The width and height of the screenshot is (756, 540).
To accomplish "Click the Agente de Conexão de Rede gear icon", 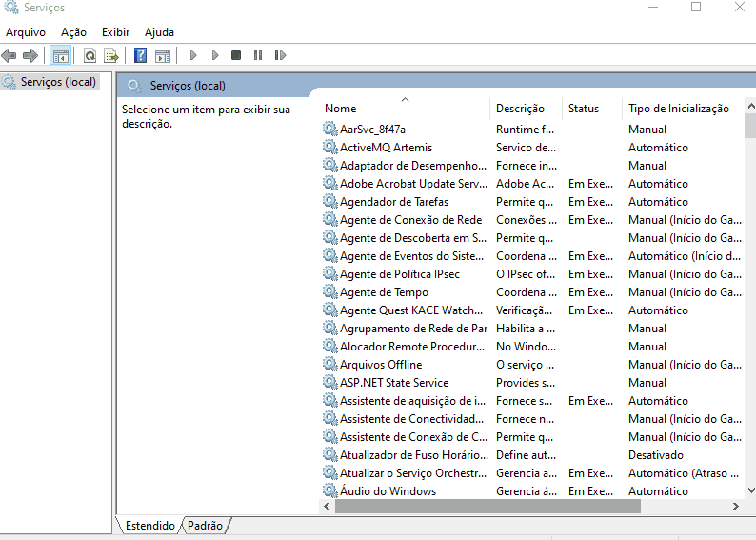I will (x=329, y=219).
